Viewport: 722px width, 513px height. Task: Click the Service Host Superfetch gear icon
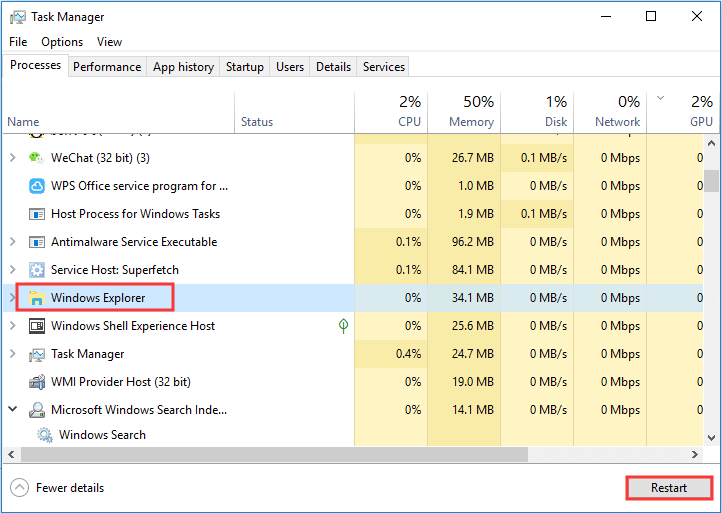pos(36,270)
